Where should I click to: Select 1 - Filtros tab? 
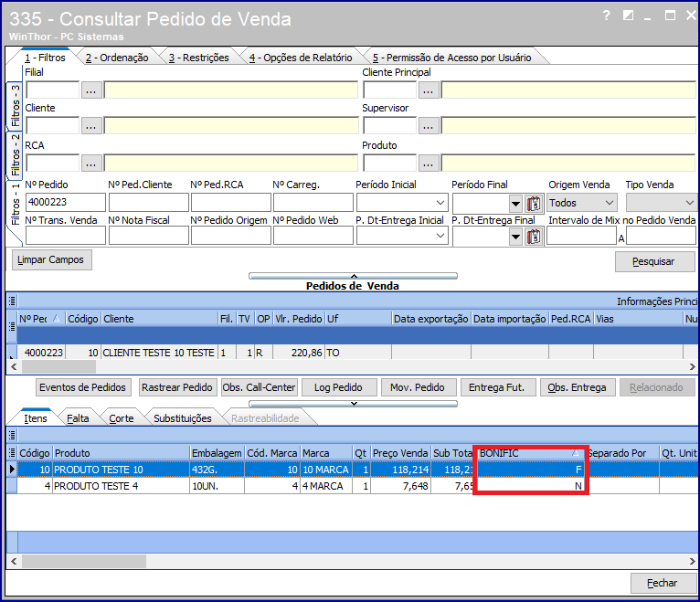(45, 58)
